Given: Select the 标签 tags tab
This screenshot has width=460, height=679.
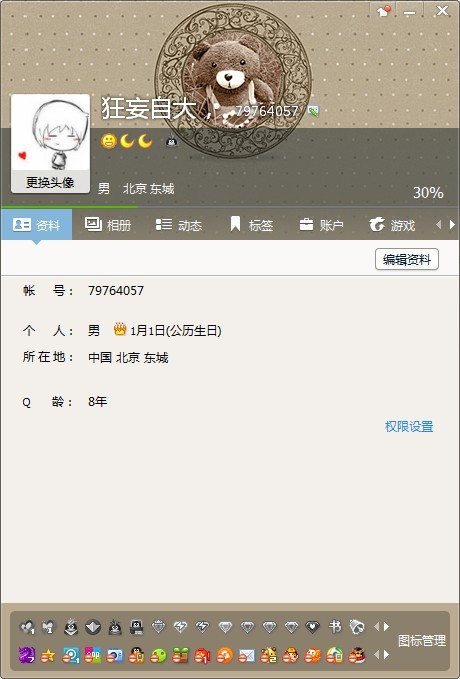Looking at the screenshot, I should tap(252, 225).
